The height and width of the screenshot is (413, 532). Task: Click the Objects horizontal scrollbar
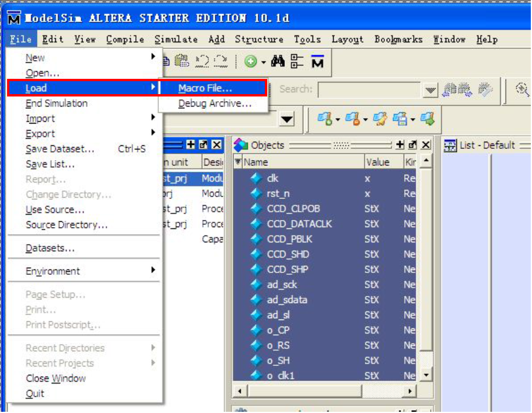327,391
